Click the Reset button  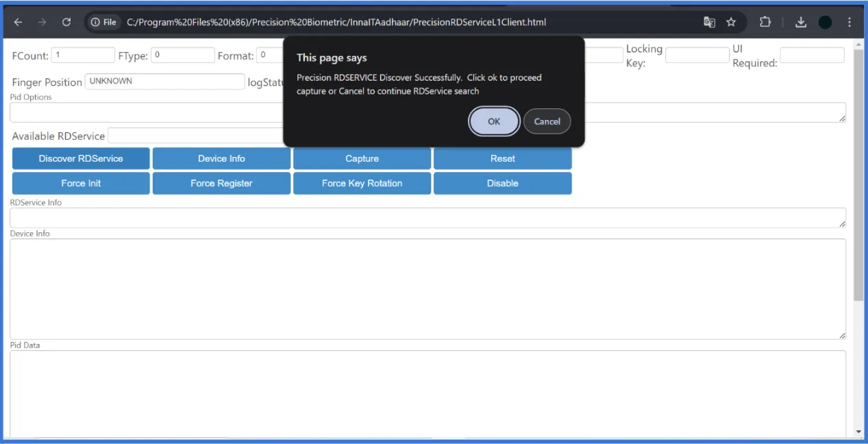[x=502, y=158]
